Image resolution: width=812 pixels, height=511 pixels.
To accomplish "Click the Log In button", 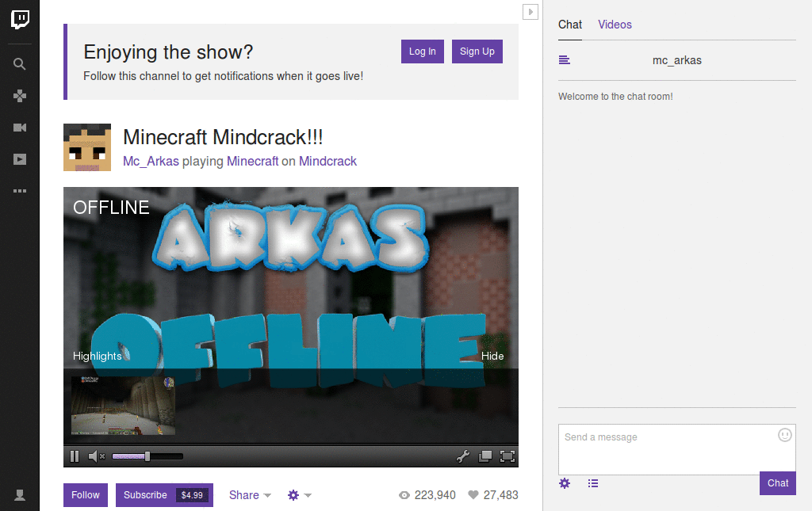I will 423,51.
